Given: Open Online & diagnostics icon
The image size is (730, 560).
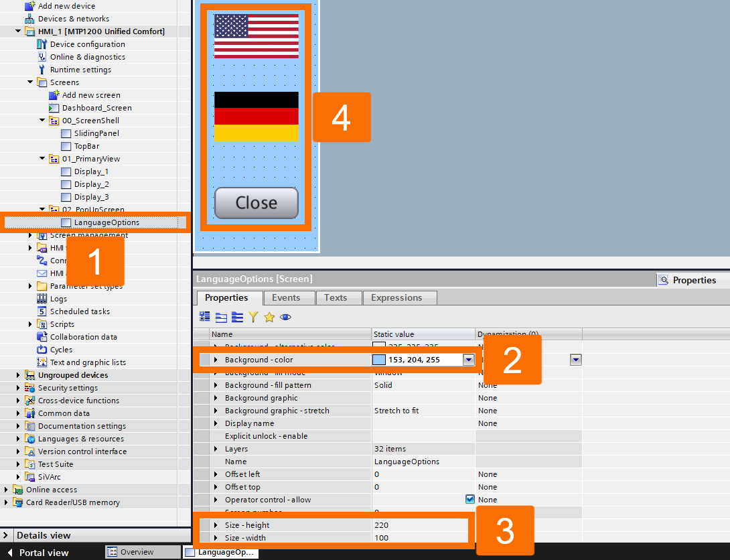Looking at the screenshot, I should pos(42,57).
